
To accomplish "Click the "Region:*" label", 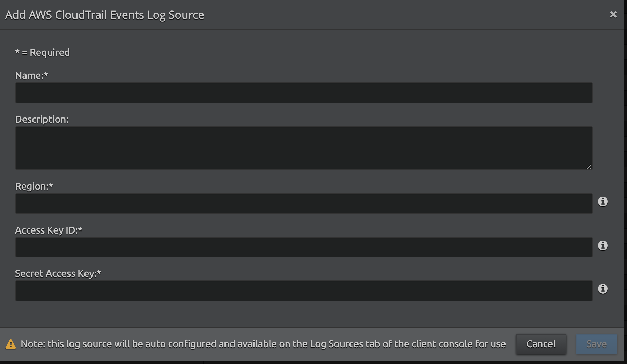I will coord(34,186).
